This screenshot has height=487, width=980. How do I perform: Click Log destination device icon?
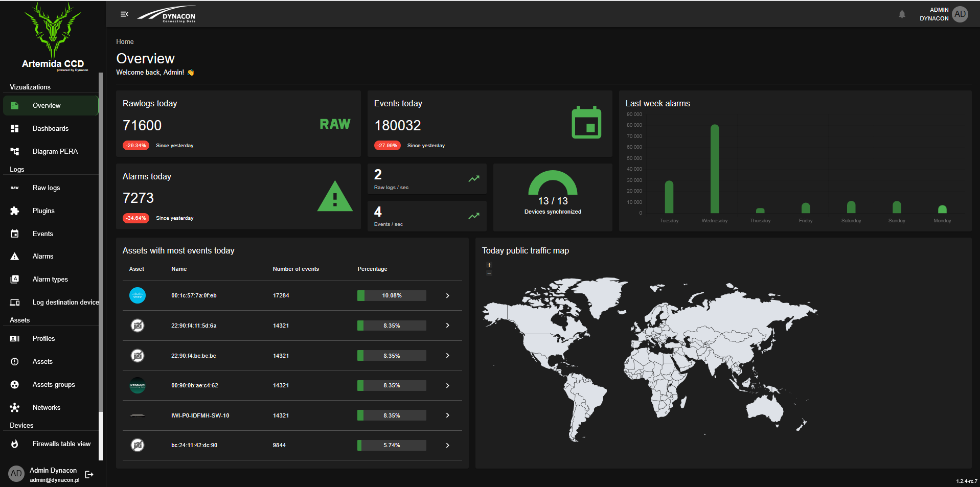pos(15,302)
